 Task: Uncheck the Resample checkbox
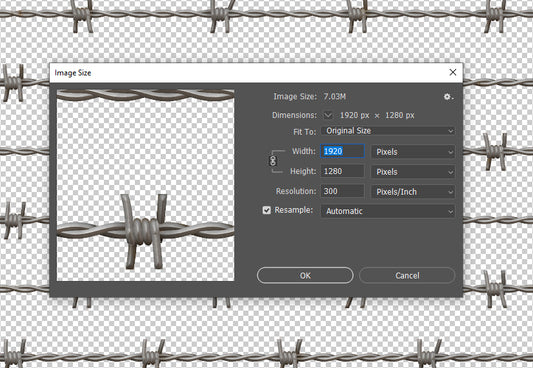click(266, 210)
